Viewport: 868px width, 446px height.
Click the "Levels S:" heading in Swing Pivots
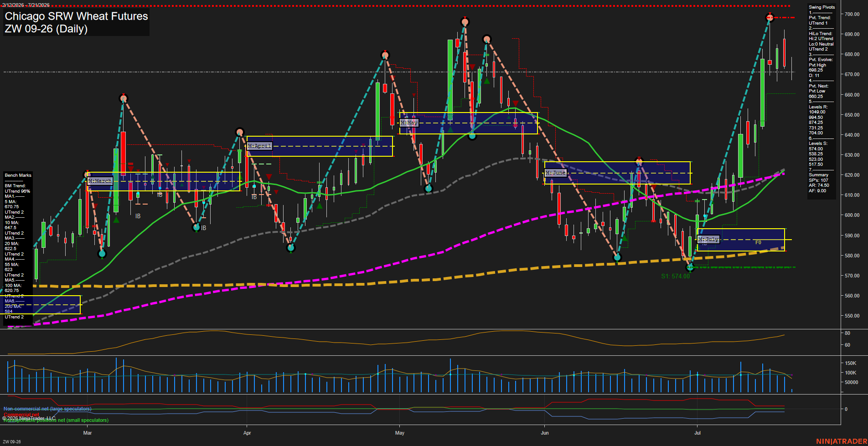point(818,144)
